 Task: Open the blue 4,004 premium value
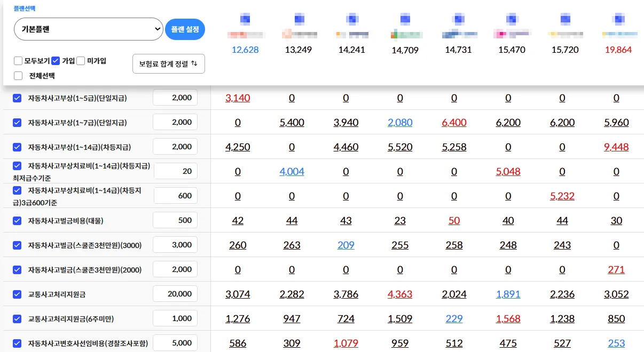(292, 172)
